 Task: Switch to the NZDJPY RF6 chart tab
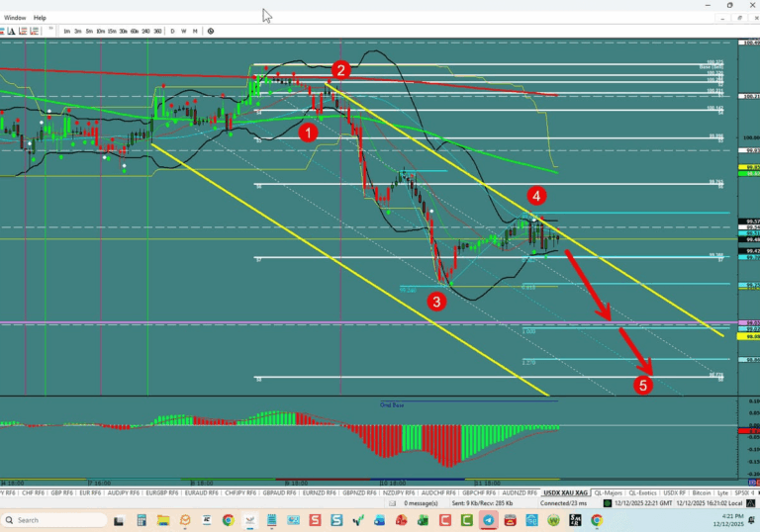pos(399,492)
